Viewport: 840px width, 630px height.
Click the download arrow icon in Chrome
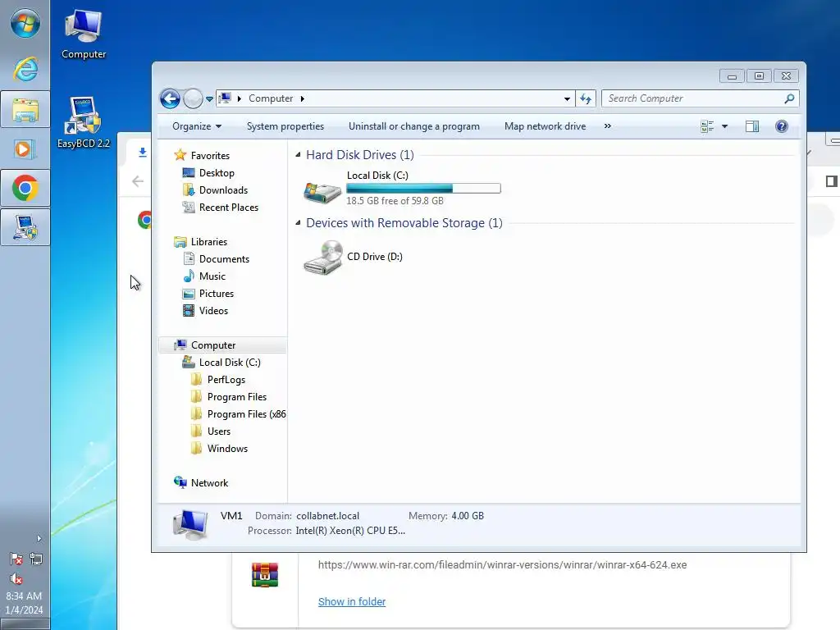coord(143,153)
